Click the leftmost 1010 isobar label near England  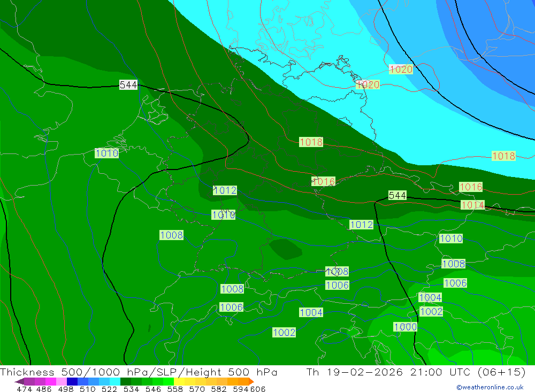[x=107, y=153]
